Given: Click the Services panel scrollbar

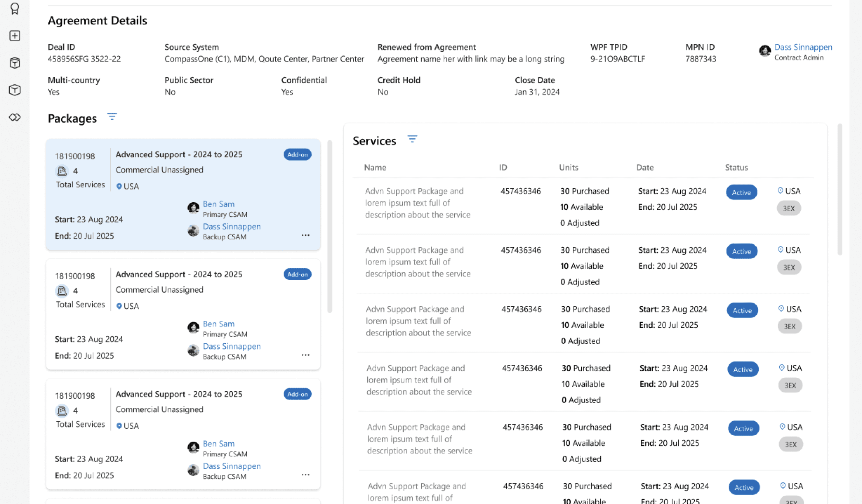Looking at the screenshot, I should (839, 190).
